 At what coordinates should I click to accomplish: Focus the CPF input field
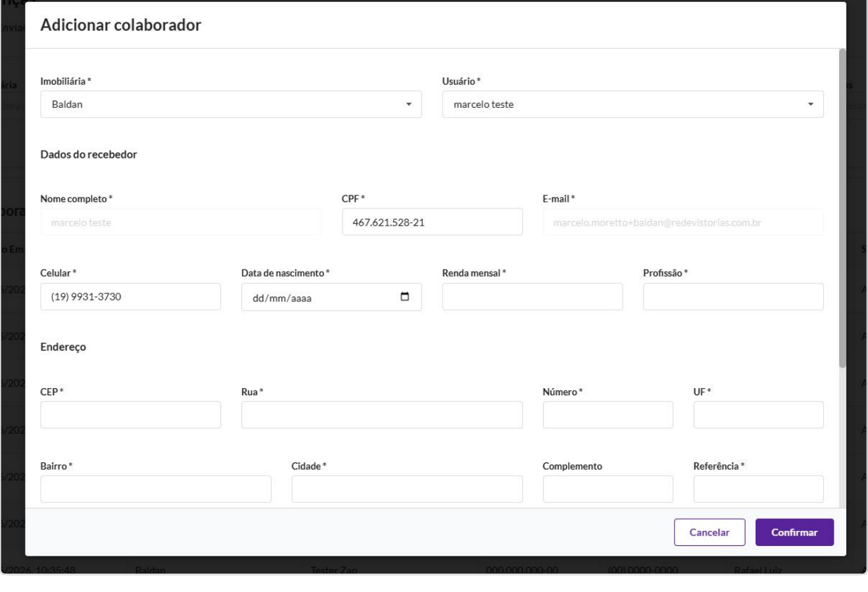coord(432,222)
